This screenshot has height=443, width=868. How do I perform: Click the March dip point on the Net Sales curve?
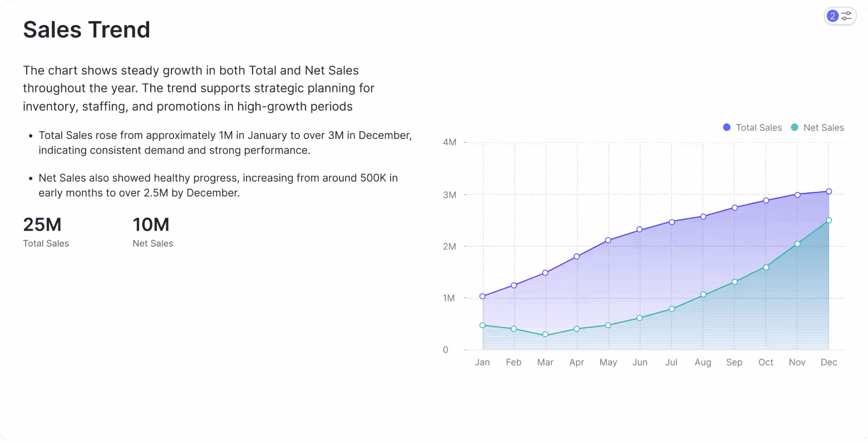click(x=545, y=334)
